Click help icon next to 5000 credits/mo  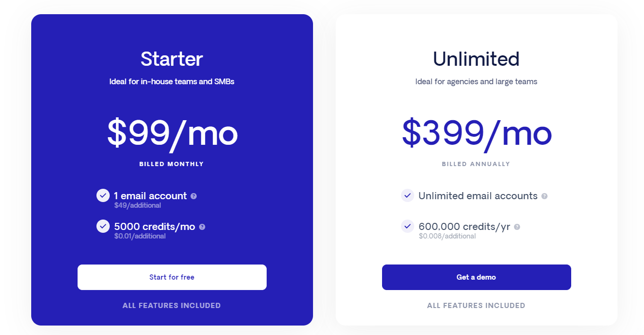pos(202,227)
